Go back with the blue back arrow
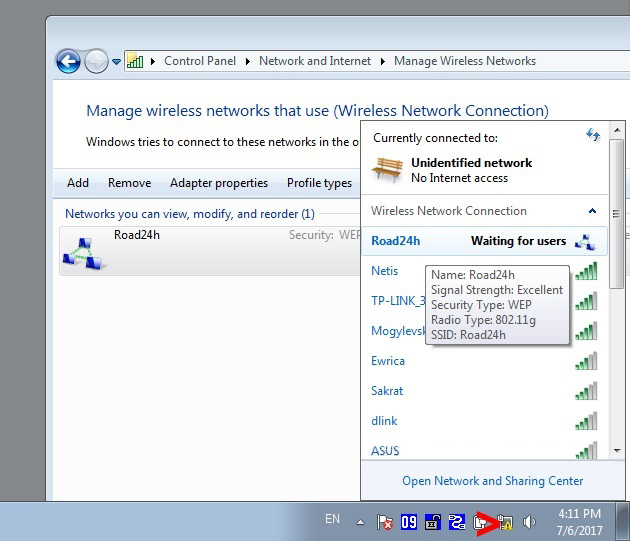 coord(68,61)
